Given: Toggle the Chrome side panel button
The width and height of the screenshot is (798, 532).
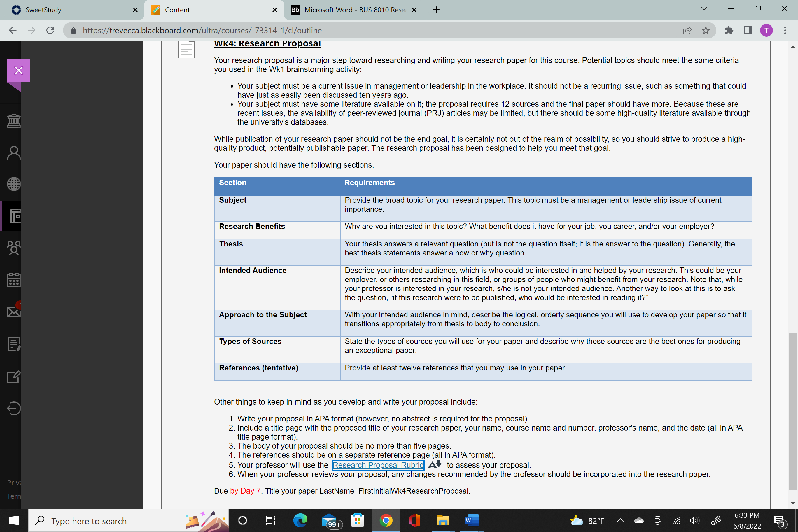Looking at the screenshot, I should coord(748,31).
